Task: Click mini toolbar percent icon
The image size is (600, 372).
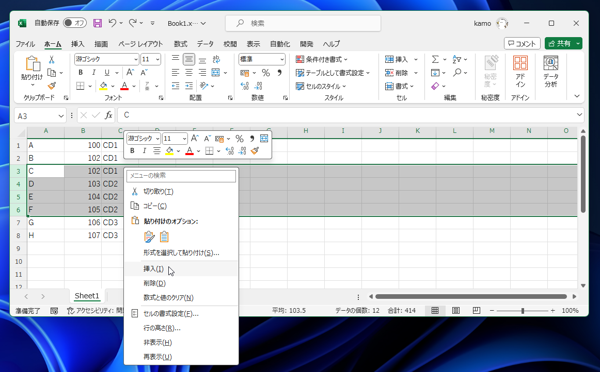Action: pyautogui.click(x=240, y=139)
